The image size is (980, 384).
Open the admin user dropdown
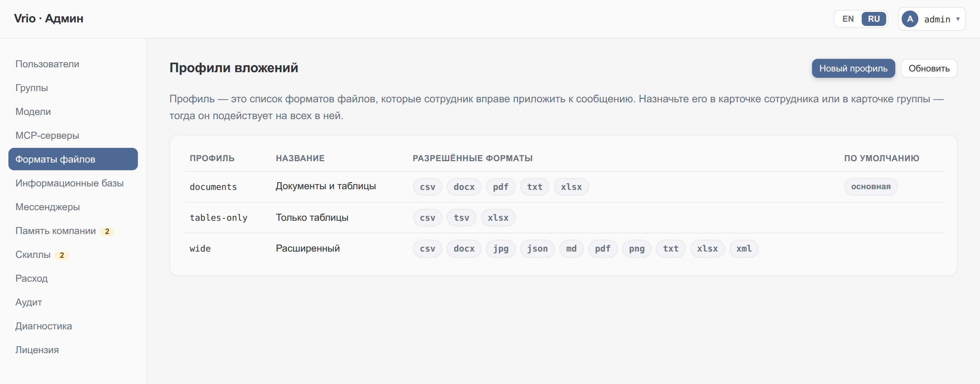pos(931,19)
